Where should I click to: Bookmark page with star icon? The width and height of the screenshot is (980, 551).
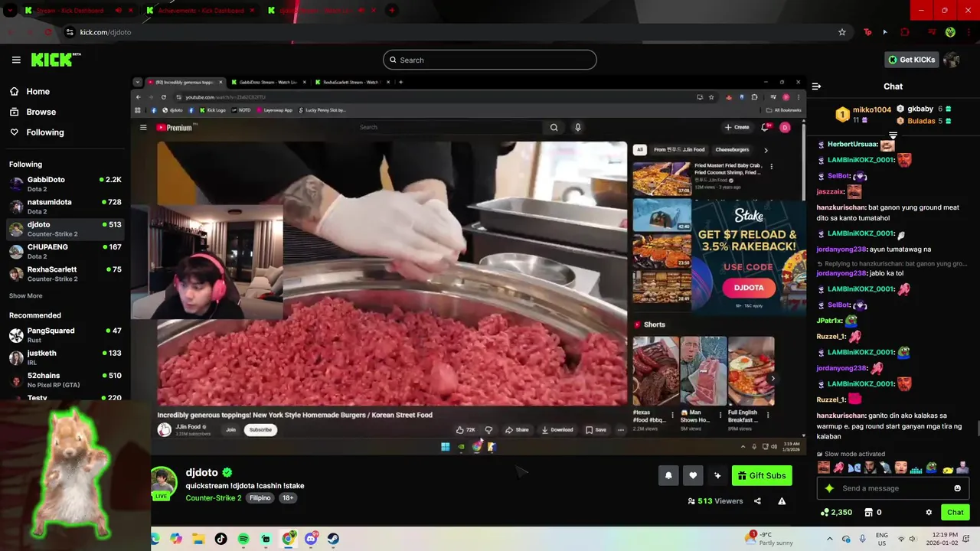[842, 32]
